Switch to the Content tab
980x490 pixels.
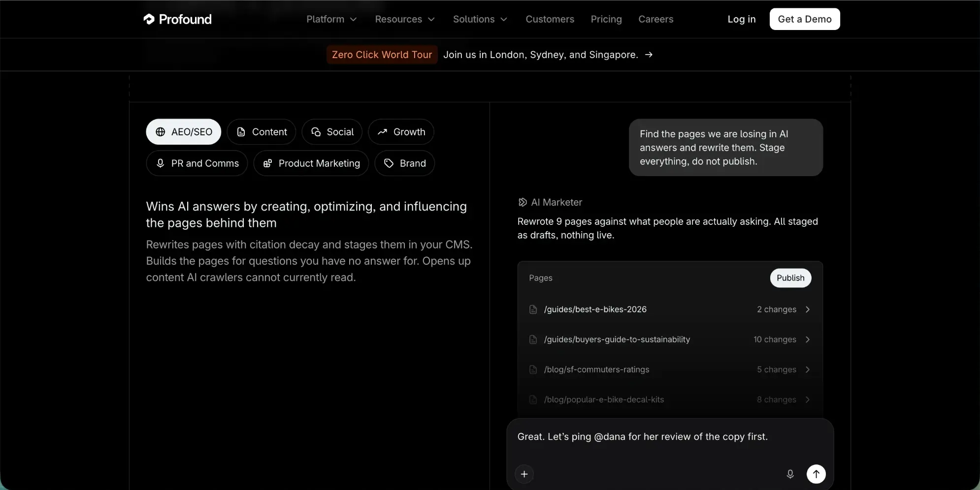click(x=261, y=132)
